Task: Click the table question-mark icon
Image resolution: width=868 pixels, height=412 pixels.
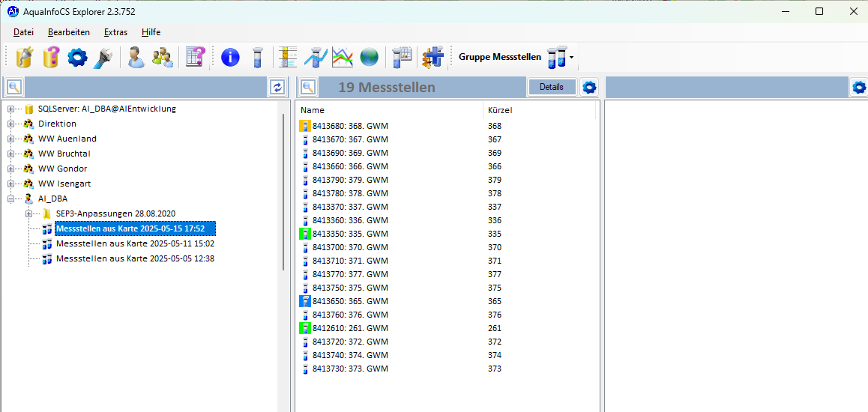Action: pos(195,57)
